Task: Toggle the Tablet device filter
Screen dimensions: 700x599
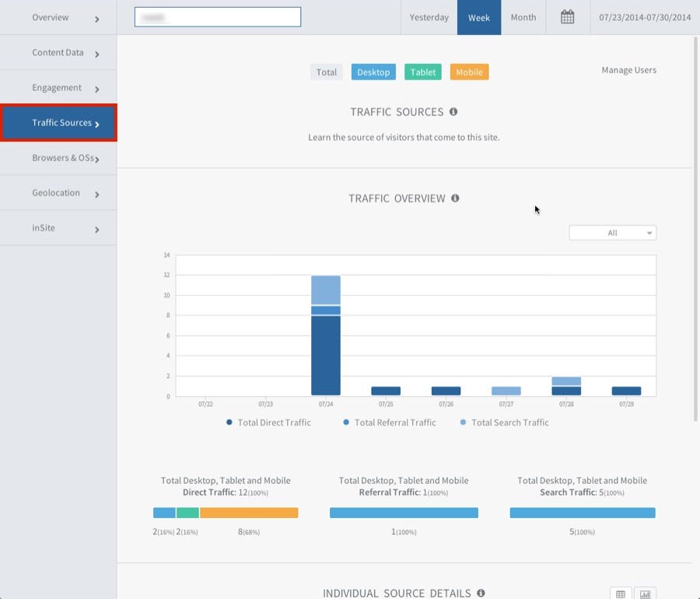Action: tap(423, 72)
